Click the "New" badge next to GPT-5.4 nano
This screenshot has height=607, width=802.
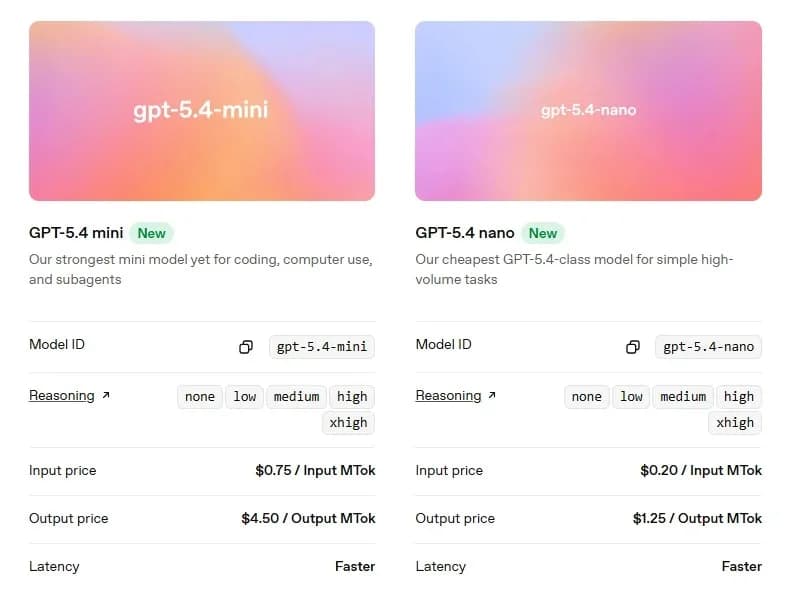543,233
